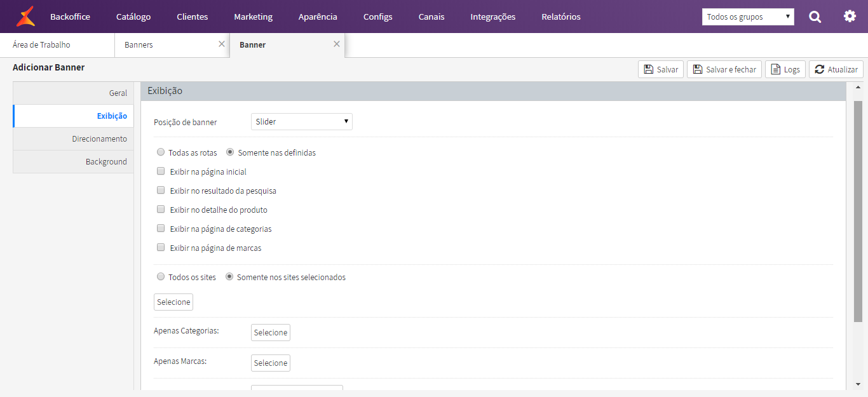868x397 pixels.
Task: Go to the Geral section
Action: tap(73, 93)
